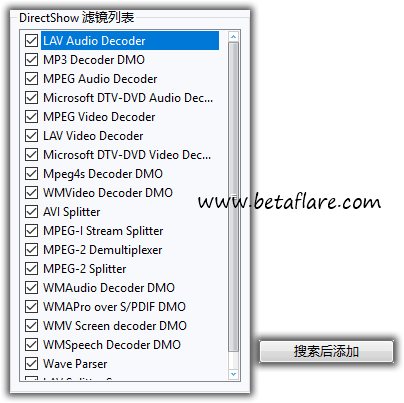Uncheck Microsoft DTV-DVD Audio Decoder checkbox
Image resolution: width=404 pixels, height=403 pixels.
click(31, 98)
